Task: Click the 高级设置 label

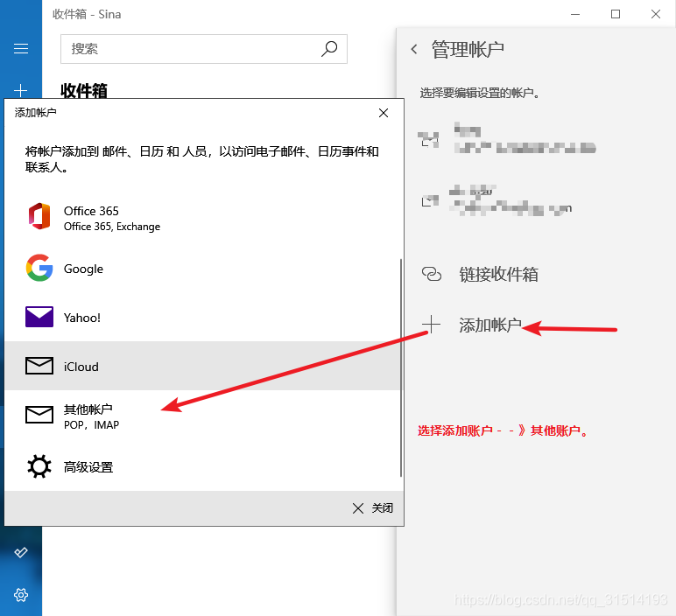Action: tap(88, 467)
